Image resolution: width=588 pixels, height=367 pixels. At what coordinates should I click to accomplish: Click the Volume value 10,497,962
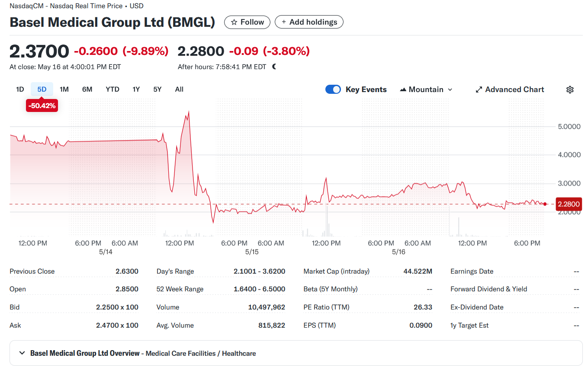pos(267,307)
